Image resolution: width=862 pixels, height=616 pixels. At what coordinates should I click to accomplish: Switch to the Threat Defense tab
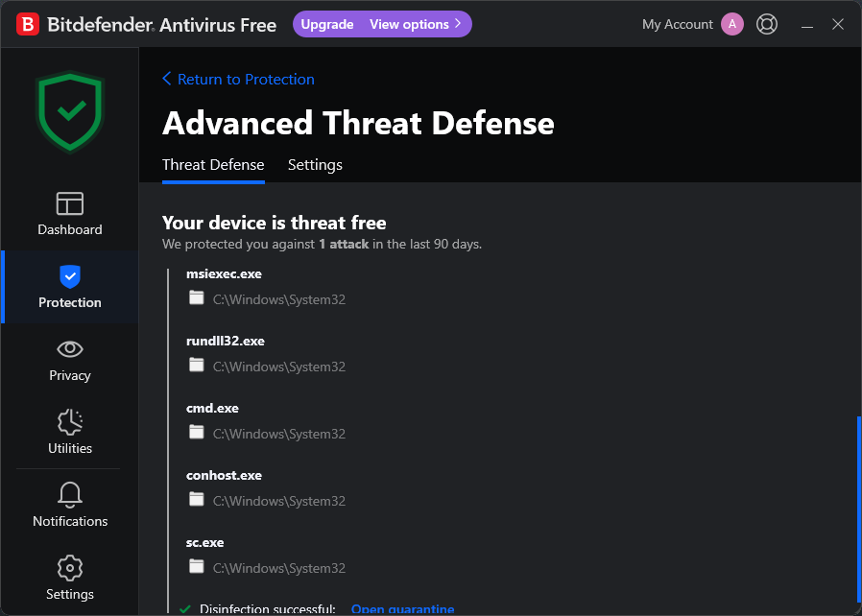(213, 165)
